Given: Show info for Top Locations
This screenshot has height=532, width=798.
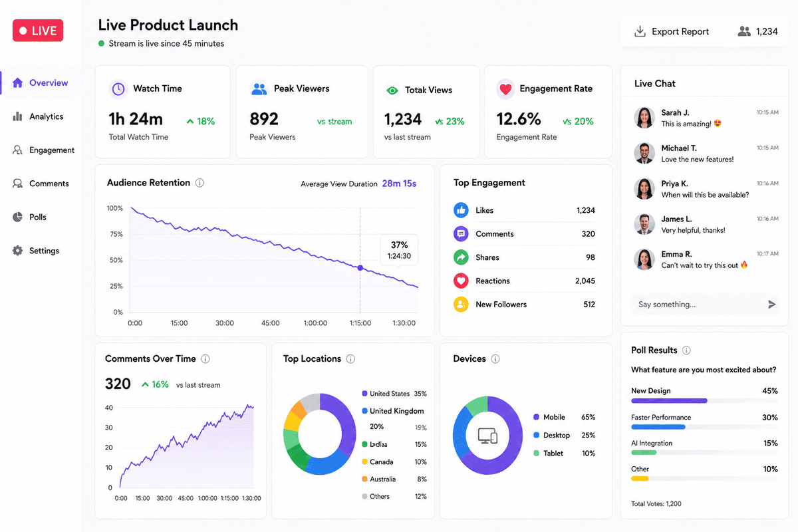Looking at the screenshot, I should pos(350,359).
